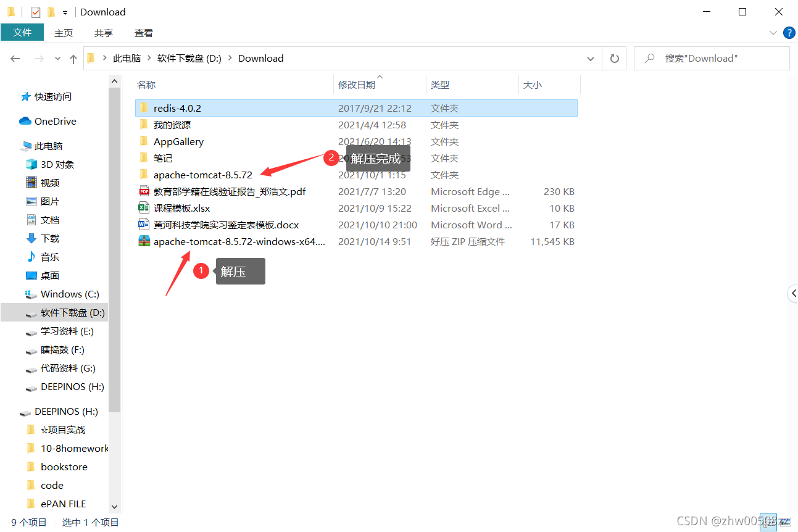
Task: Open the help question mark icon
Action: tap(789, 33)
